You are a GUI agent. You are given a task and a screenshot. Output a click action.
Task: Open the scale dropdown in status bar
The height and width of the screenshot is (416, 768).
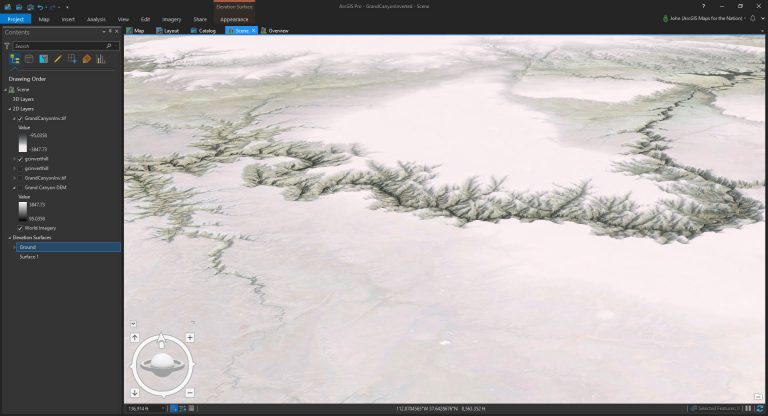tap(163, 409)
